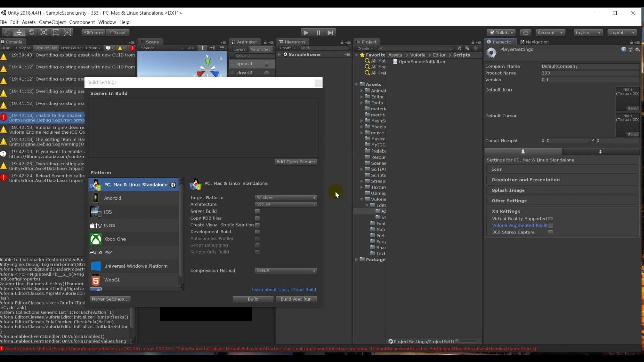644x362 pixels.
Task: Click the Product Name input field
Action: click(x=590, y=73)
